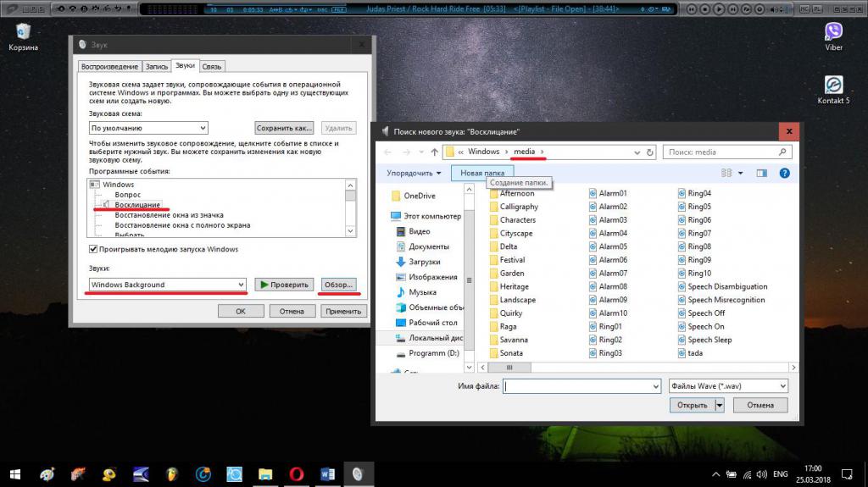Screen dimensions: 868x487
Task: Start playback with the player's play button
Action: 719,8
